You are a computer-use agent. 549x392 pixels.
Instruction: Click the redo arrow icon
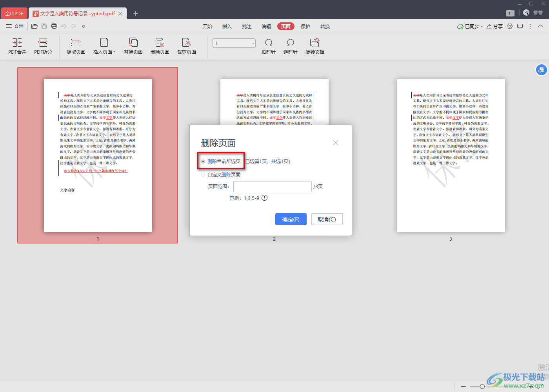pyautogui.click(x=74, y=26)
